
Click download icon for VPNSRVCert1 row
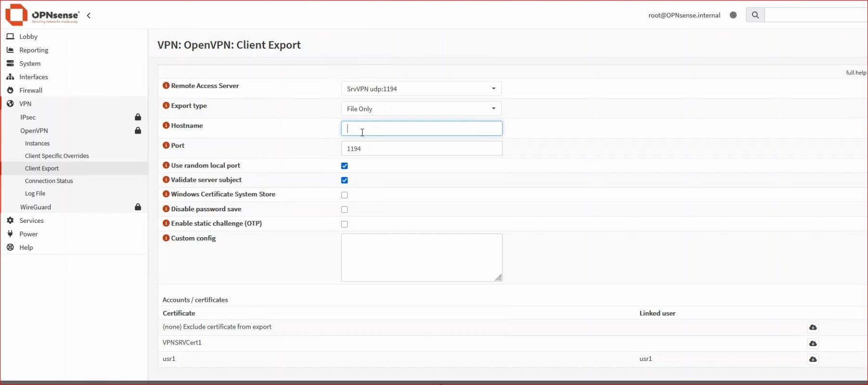(x=813, y=344)
